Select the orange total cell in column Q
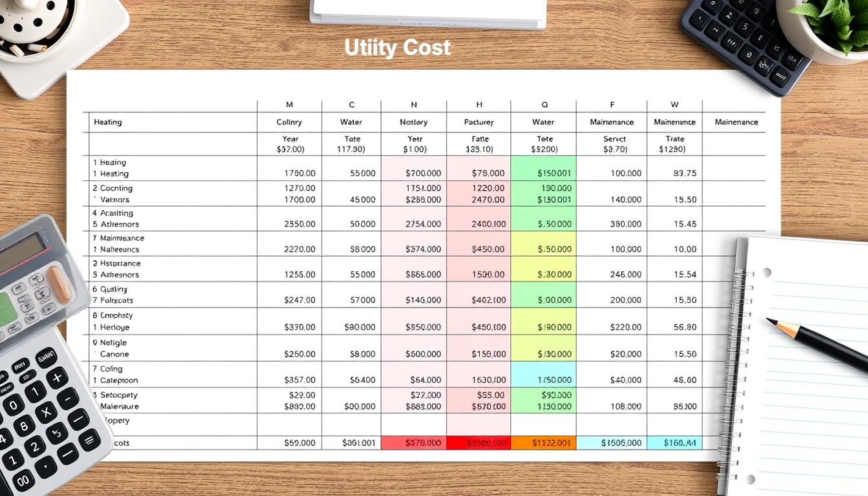The image size is (868, 496). [x=543, y=443]
